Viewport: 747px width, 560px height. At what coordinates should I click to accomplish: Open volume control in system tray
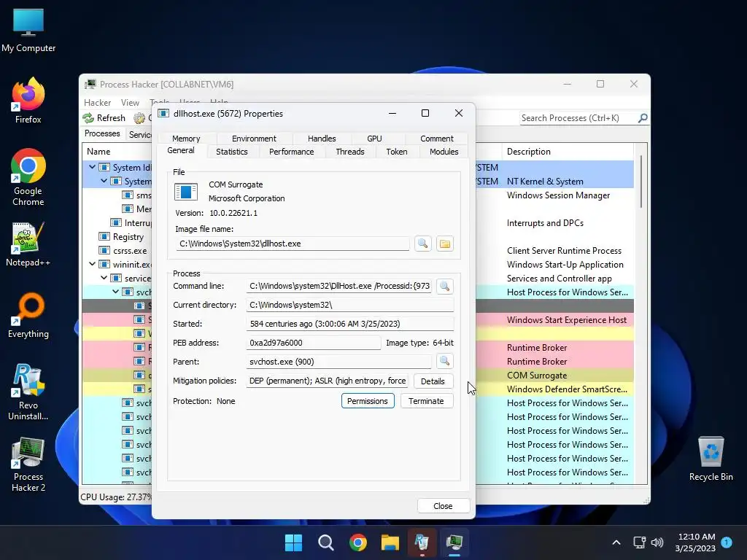coord(657,542)
